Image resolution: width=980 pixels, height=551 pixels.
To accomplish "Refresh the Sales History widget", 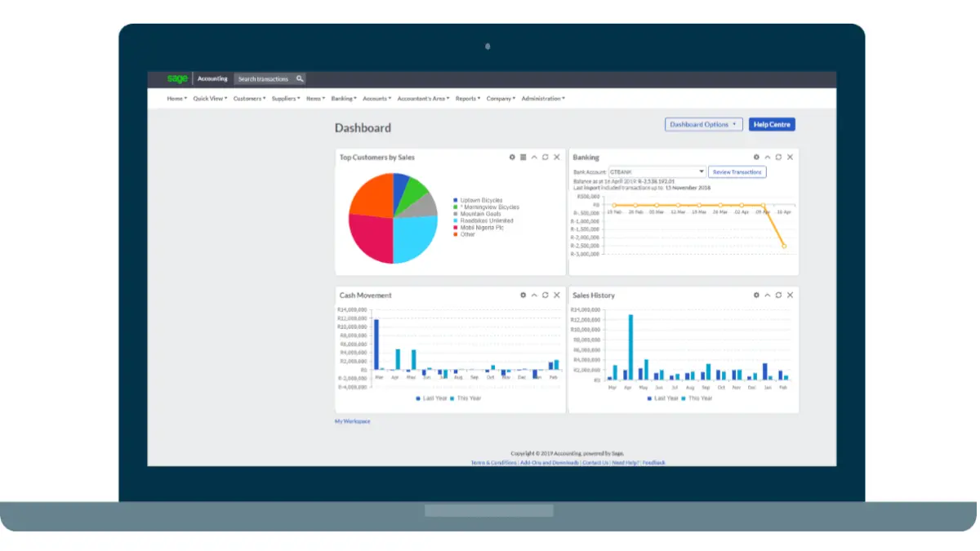I will point(778,295).
